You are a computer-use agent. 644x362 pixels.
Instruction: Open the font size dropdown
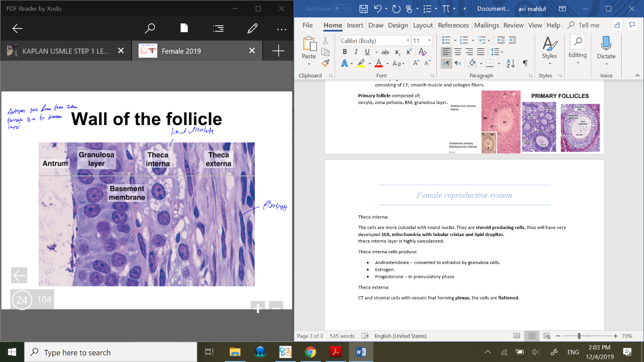click(x=429, y=41)
